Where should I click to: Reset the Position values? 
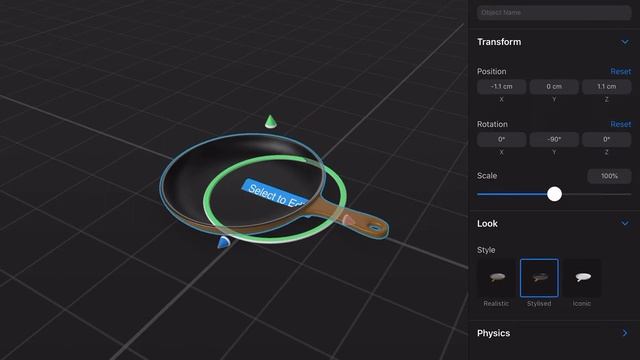point(620,71)
